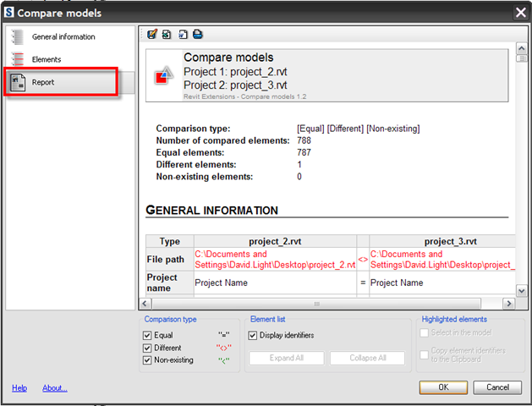Click the red project_2.rvt file path cell
The image size is (532, 406).
[x=275, y=260]
